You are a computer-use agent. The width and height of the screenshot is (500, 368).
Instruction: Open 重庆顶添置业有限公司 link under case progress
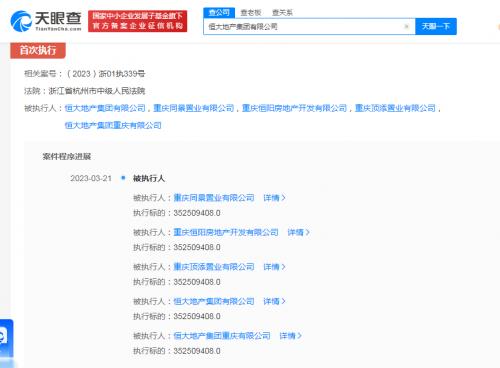point(214,267)
